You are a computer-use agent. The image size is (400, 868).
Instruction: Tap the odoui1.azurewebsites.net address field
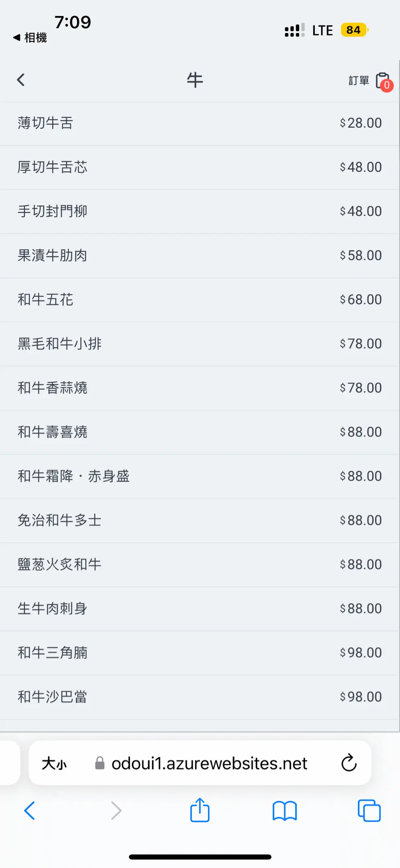click(x=209, y=763)
